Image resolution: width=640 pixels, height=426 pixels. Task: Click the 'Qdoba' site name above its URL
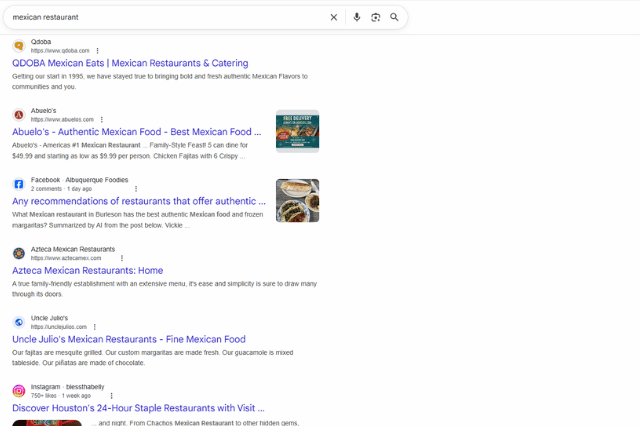point(41,42)
